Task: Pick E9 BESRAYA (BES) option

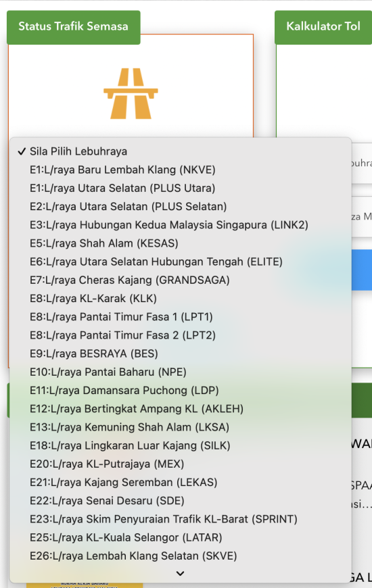Action: click(x=181, y=353)
